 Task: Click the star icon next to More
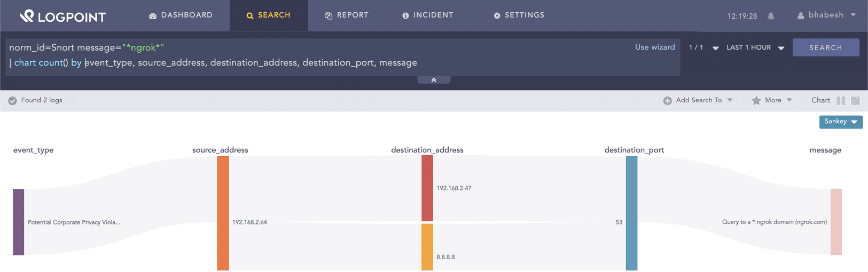pos(756,101)
